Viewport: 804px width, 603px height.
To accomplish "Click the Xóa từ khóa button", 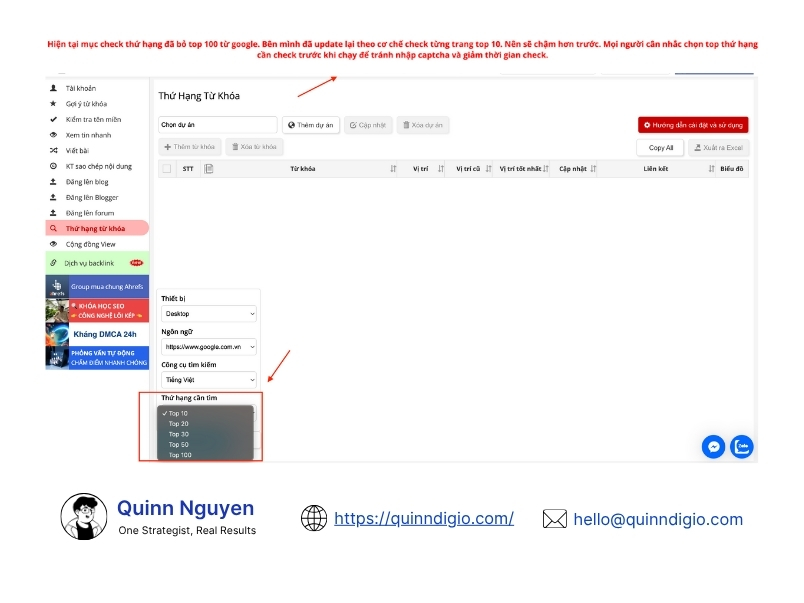I will coord(254,147).
